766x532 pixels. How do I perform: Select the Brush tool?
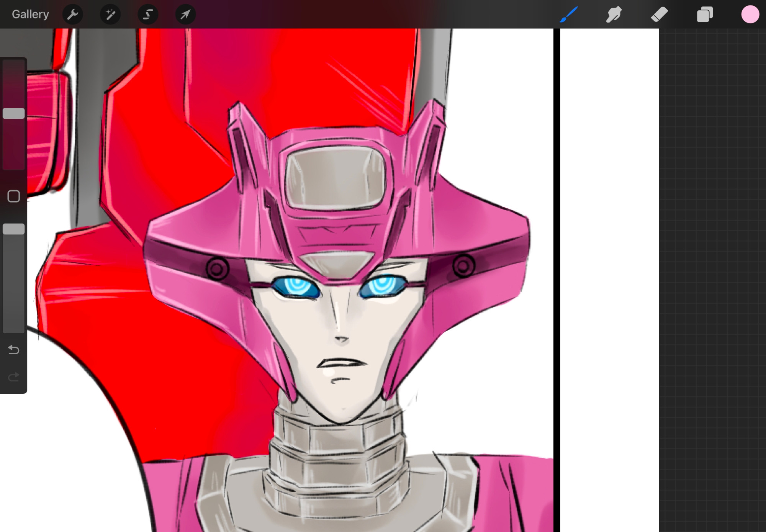point(568,15)
